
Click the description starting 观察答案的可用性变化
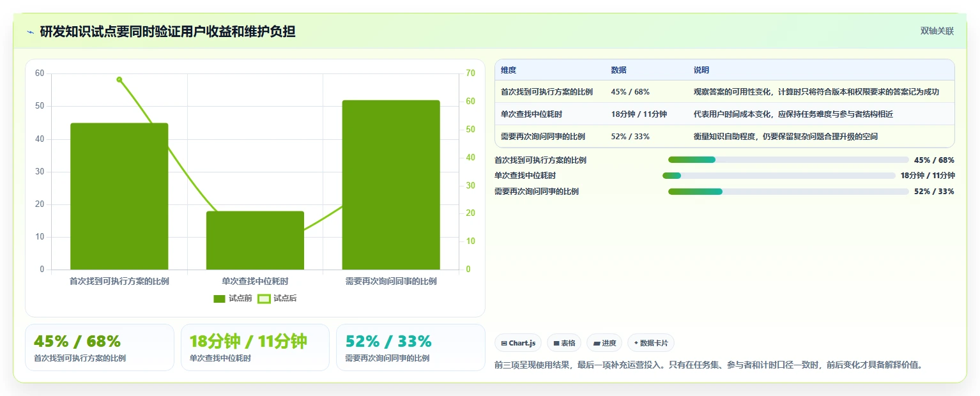(816, 92)
